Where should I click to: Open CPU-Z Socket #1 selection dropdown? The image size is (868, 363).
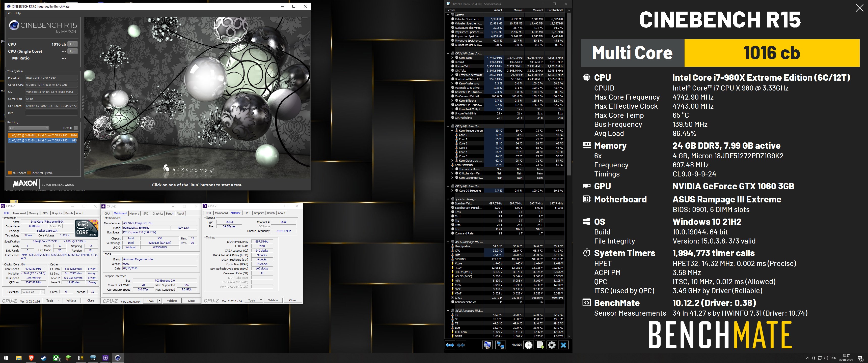point(33,292)
